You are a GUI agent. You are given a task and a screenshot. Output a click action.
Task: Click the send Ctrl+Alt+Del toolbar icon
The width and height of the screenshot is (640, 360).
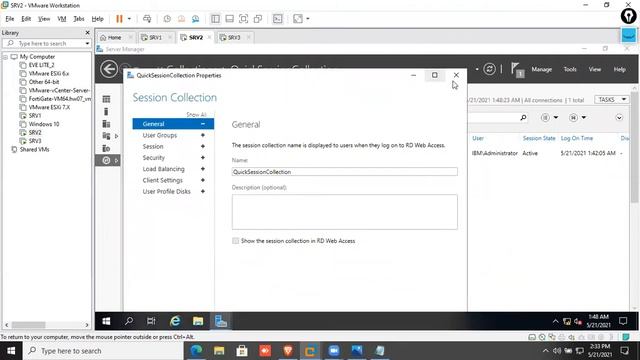click(x=147, y=19)
